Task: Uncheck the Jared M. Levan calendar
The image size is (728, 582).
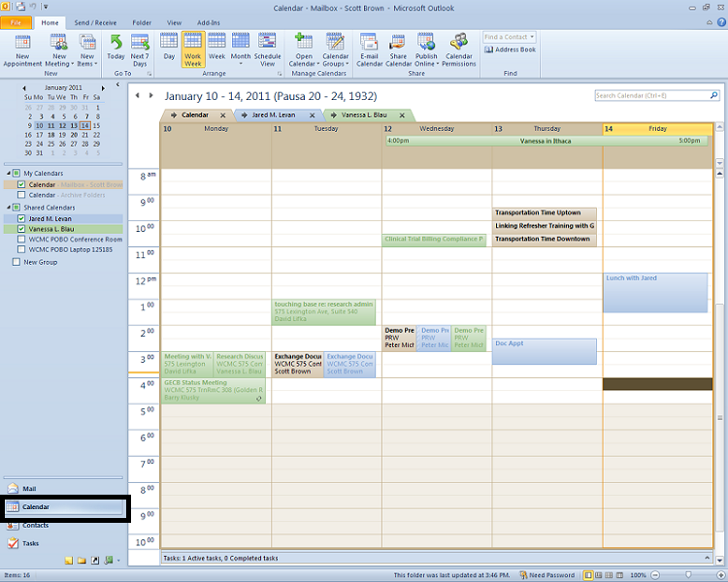Action: pos(21,219)
